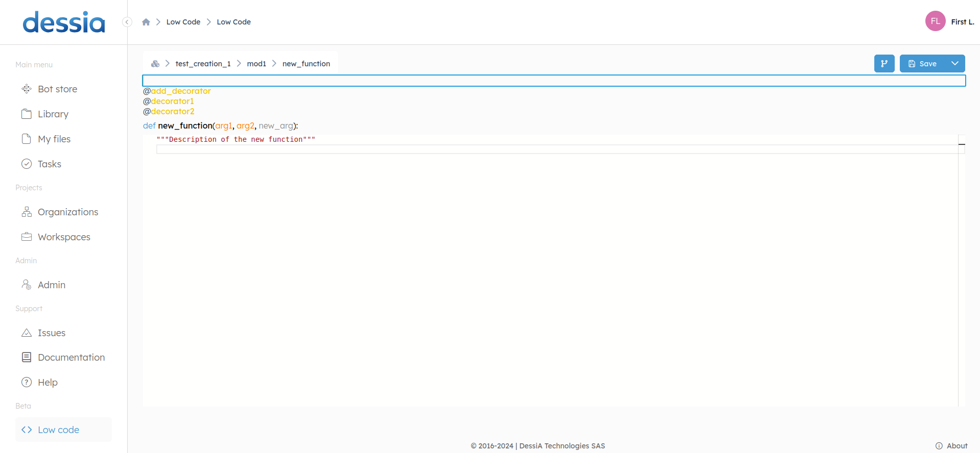Navigate to test_creation_1 breadcrumb

pyautogui.click(x=203, y=64)
